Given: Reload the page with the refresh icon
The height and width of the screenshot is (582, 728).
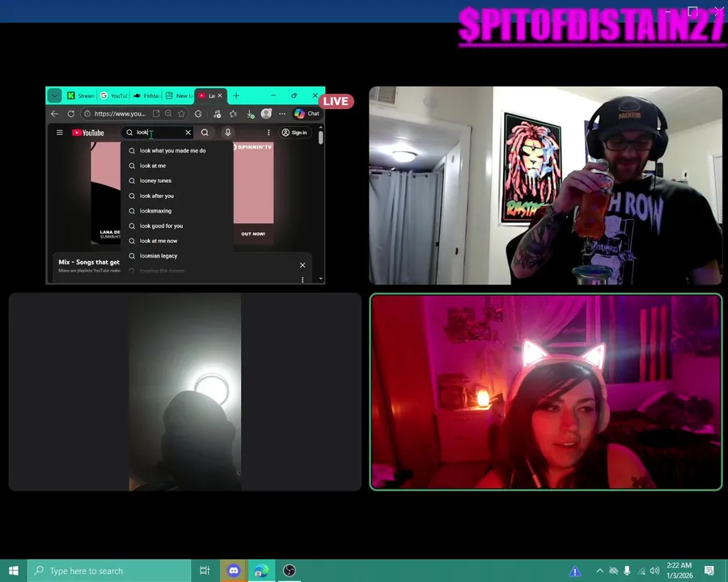Looking at the screenshot, I should [x=71, y=114].
